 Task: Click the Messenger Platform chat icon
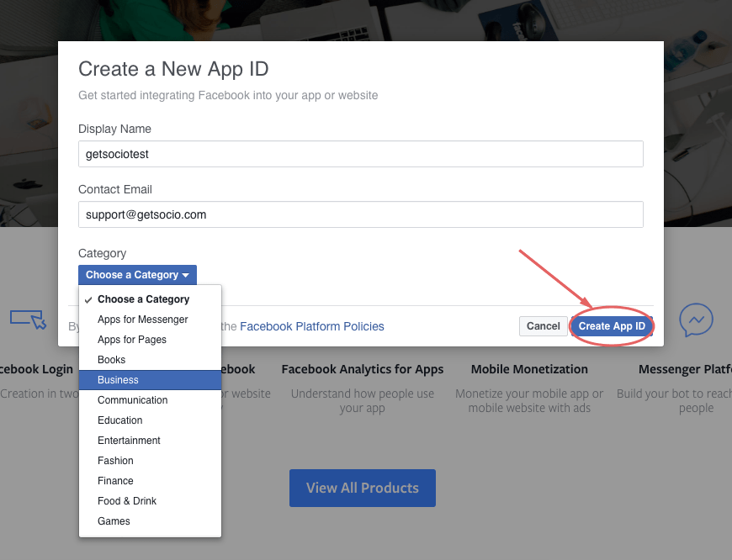696,320
